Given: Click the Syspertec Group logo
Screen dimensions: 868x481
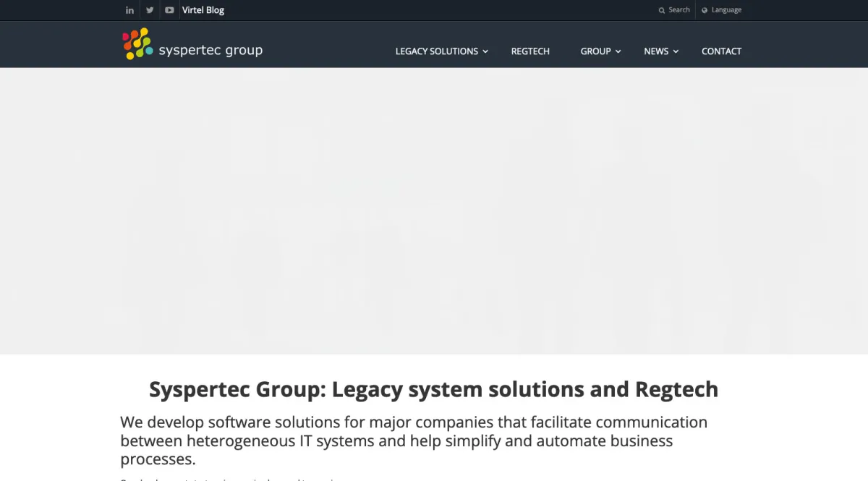Looking at the screenshot, I should click(x=192, y=44).
